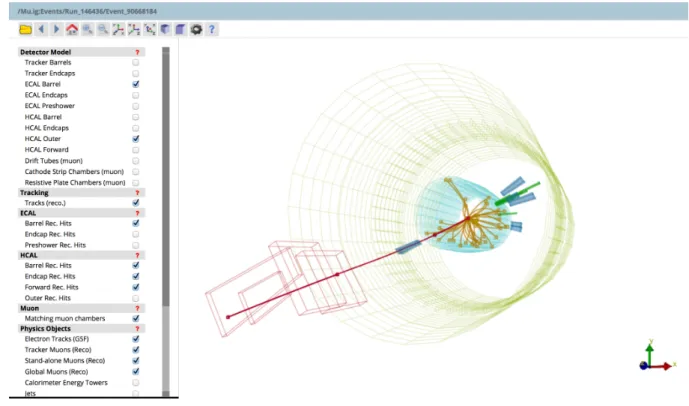Click the red help mark beside Tracking
689x406 pixels.
point(137,193)
